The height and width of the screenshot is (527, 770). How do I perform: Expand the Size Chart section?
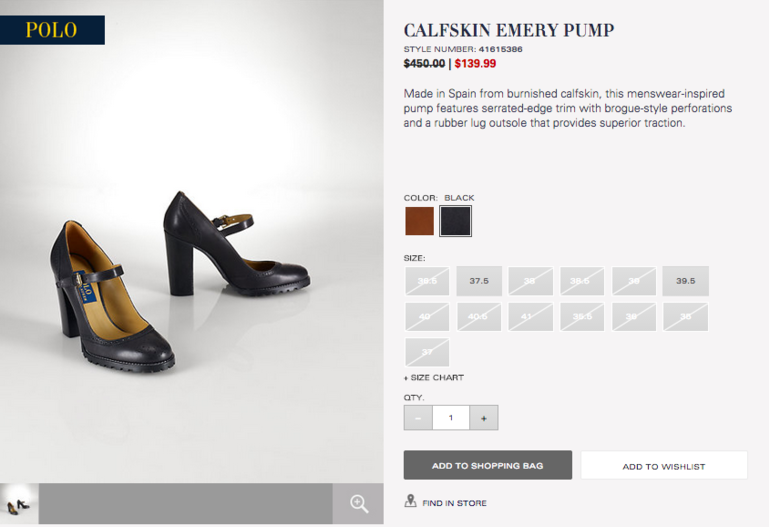click(x=434, y=378)
